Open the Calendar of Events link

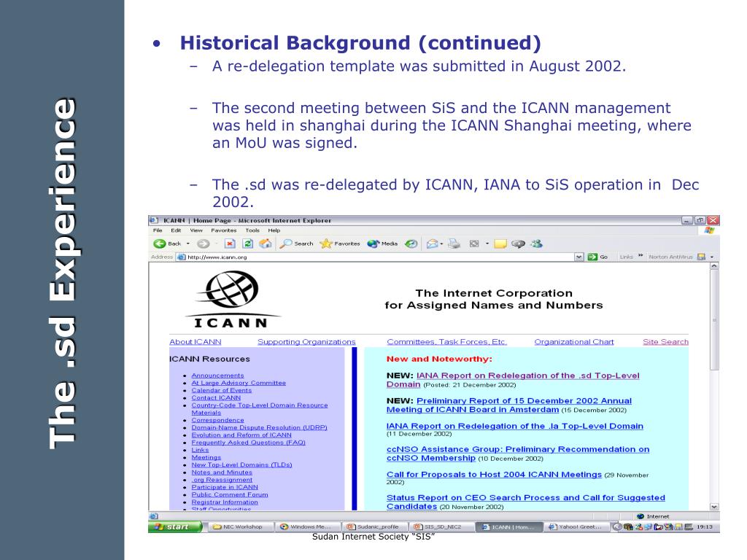[x=222, y=391]
